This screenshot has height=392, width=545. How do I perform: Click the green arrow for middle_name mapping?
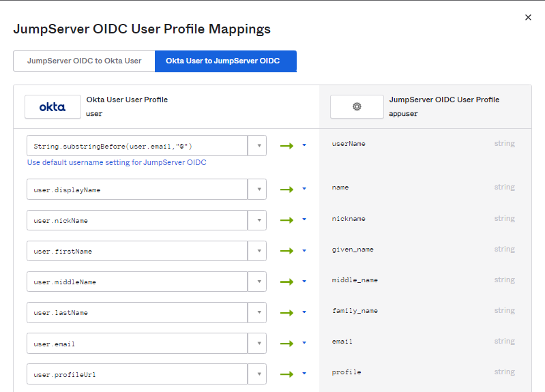pyautogui.click(x=286, y=282)
